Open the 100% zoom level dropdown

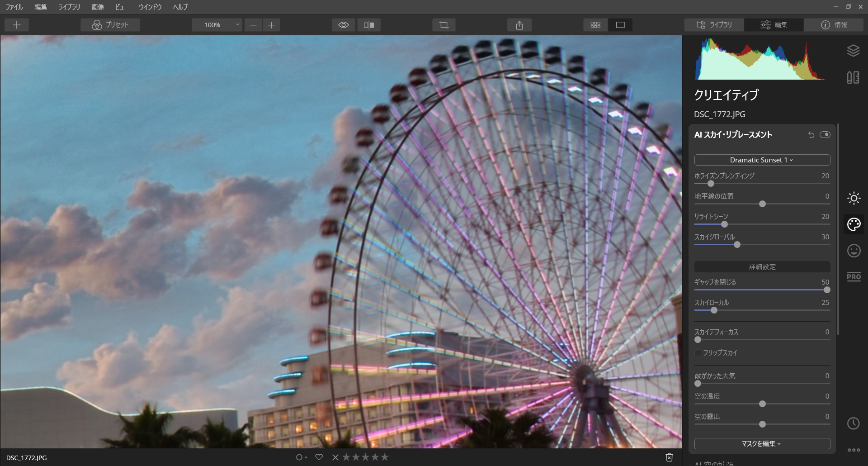coord(217,25)
